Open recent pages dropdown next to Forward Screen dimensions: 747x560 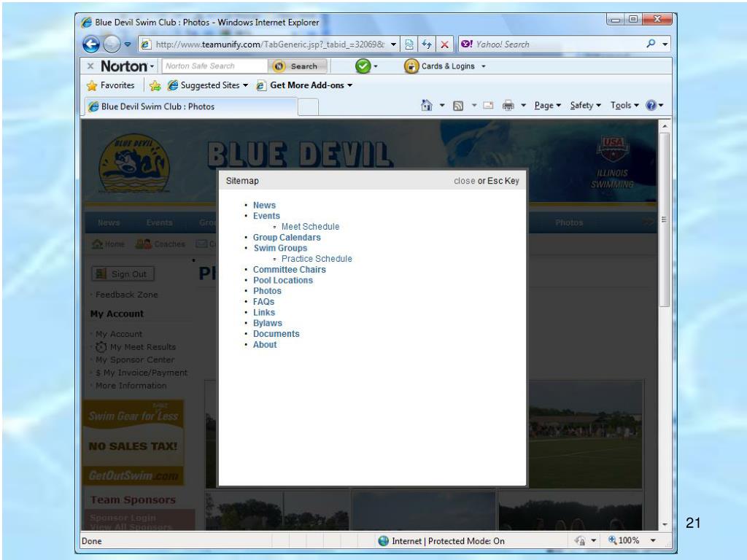point(128,44)
